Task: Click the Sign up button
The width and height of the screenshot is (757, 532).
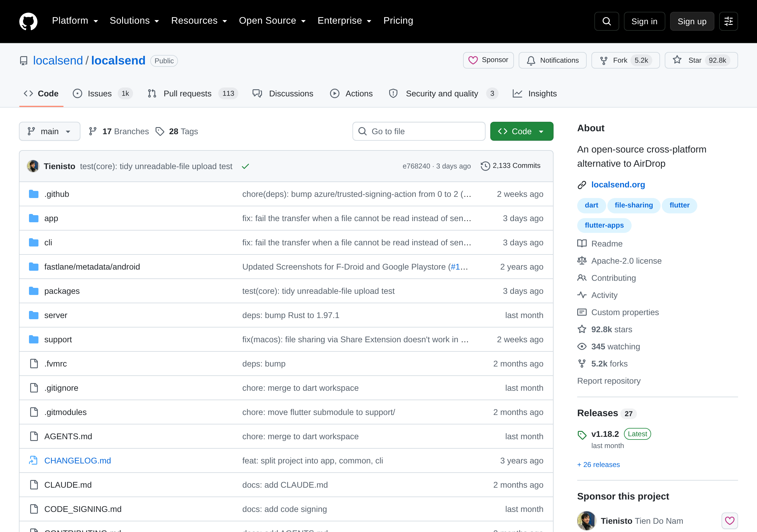Action: [x=692, y=21]
